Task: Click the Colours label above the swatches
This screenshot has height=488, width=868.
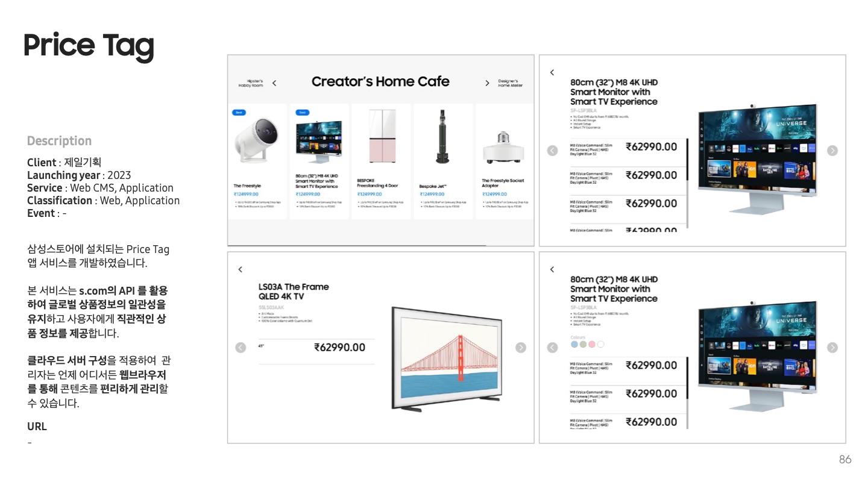Action: 577,337
